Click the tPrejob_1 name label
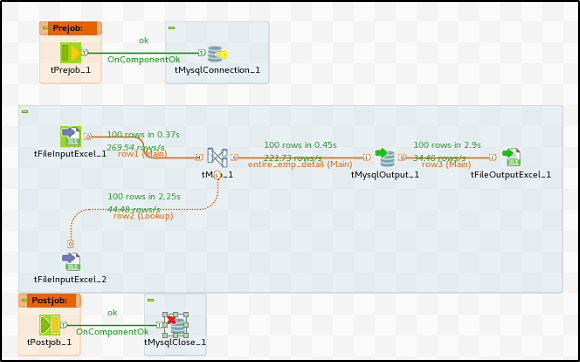 click(x=71, y=70)
